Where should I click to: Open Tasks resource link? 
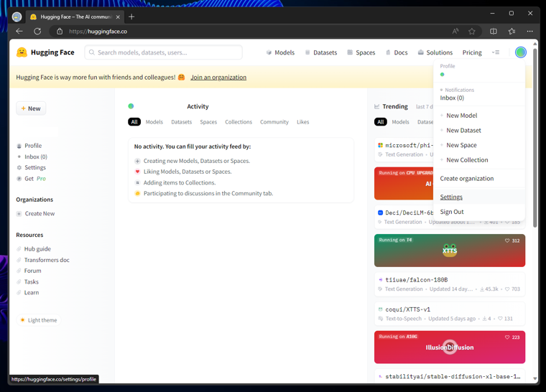click(27, 281)
